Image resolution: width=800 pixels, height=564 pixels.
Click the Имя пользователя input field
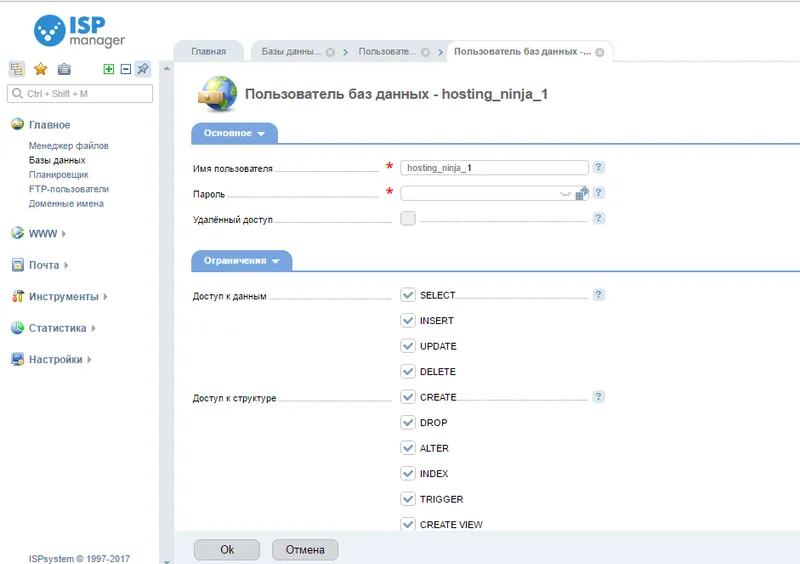click(494, 167)
